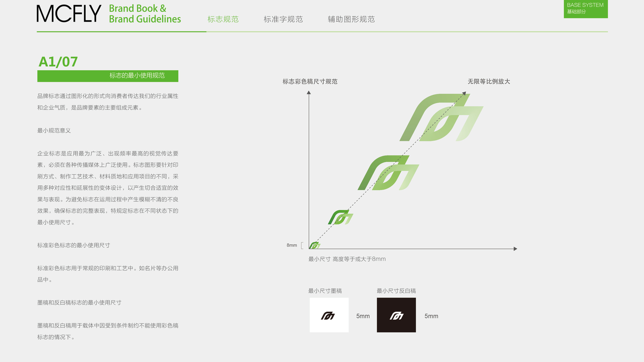Select the 标准彩色标志的最小使用尺寸 subheading
The image size is (644, 362).
74,246
